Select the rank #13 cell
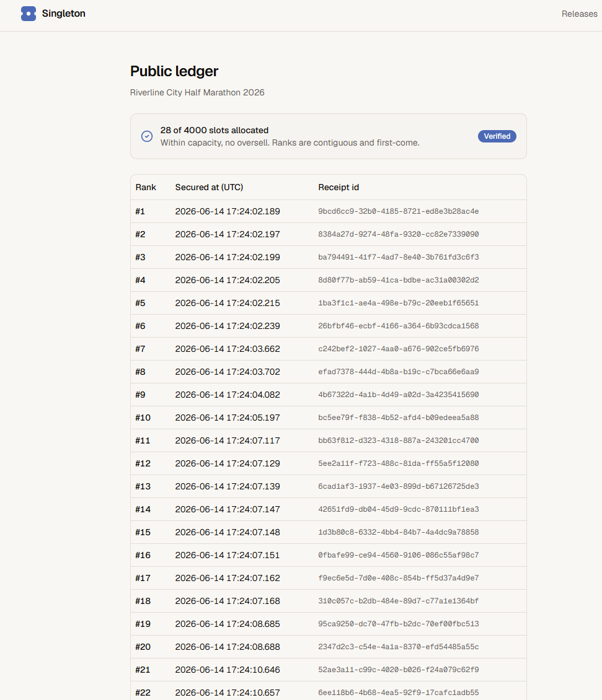The image size is (602, 700). pos(143,486)
